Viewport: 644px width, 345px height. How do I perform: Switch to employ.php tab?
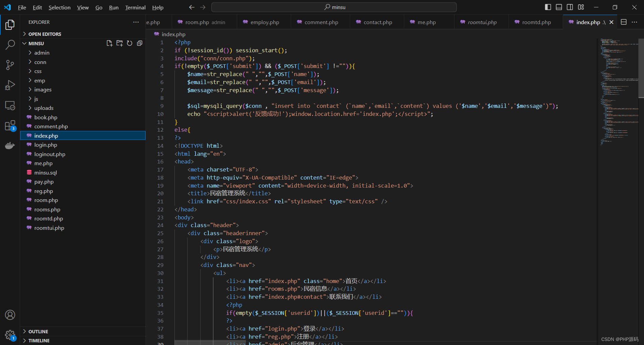tap(264, 22)
